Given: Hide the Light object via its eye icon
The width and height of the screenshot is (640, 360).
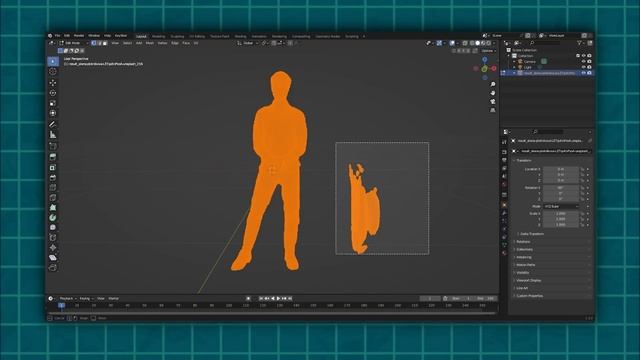Looking at the screenshot, I should pos(584,67).
